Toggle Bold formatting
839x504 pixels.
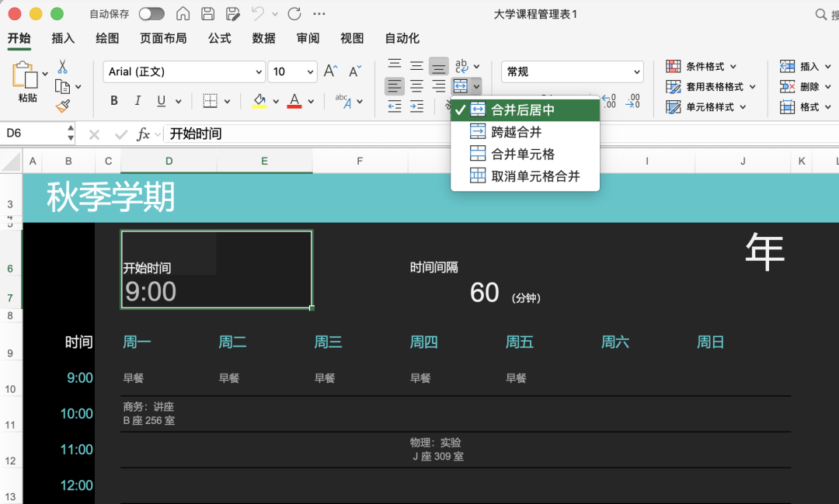point(114,101)
